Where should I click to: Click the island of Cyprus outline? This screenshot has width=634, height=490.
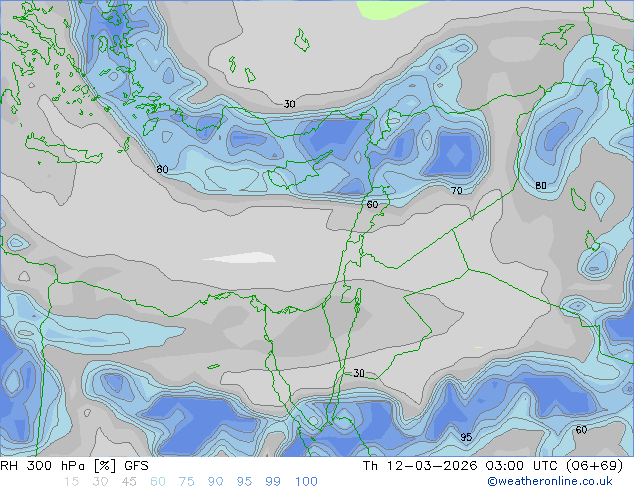pyautogui.click(x=299, y=172)
